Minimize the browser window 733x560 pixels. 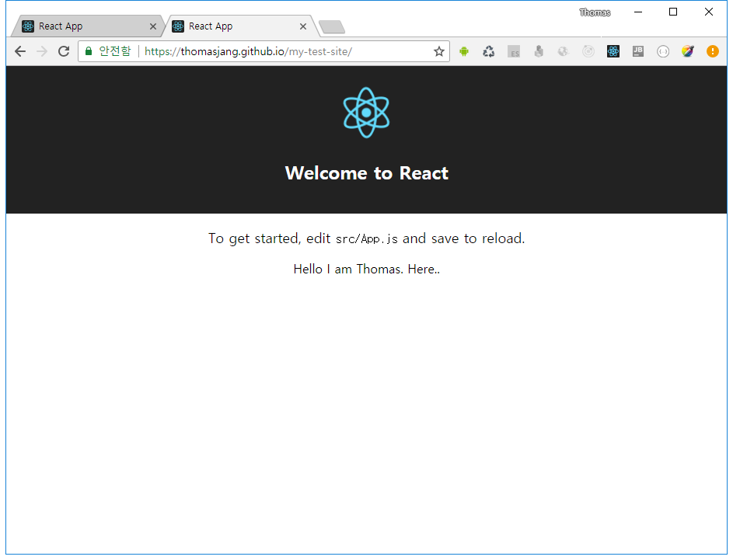[x=638, y=12]
